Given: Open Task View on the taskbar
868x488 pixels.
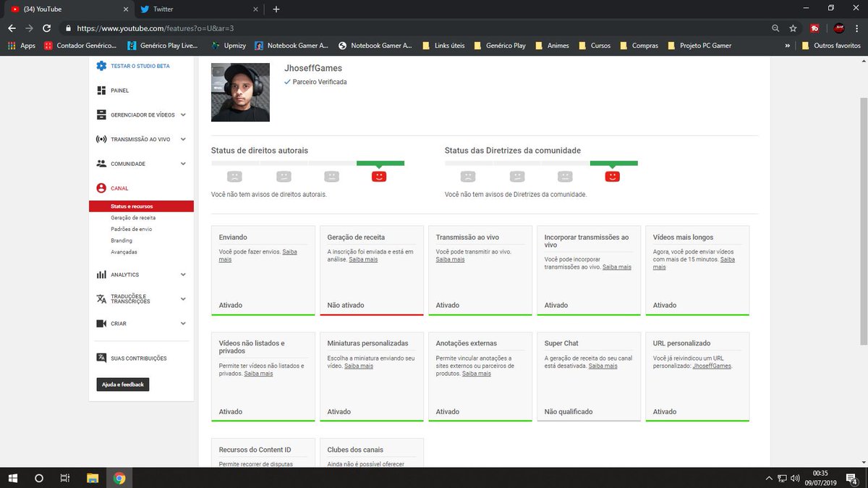Looking at the screenshot, I should [65, 478].
